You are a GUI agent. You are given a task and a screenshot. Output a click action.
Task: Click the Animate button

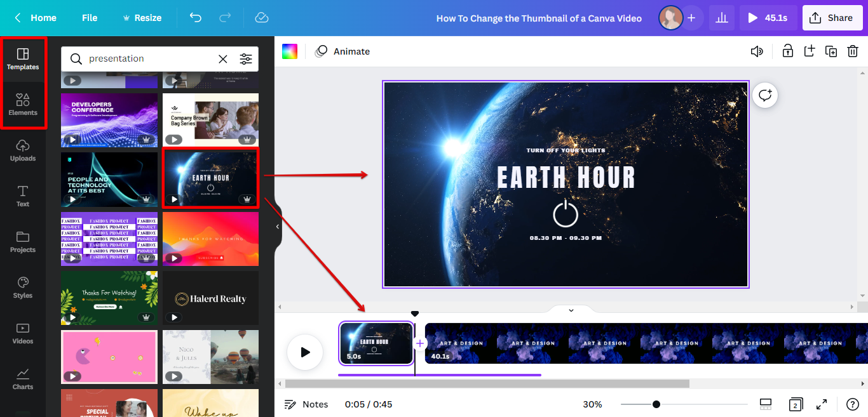tap(343, 51)
